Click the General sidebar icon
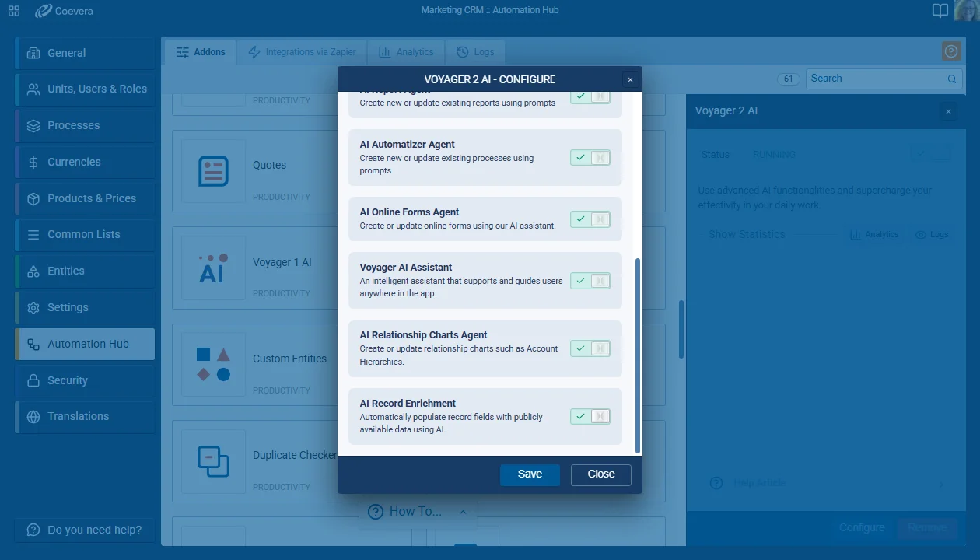The height and width of the screenshot is (560, 980). [33, 53]
